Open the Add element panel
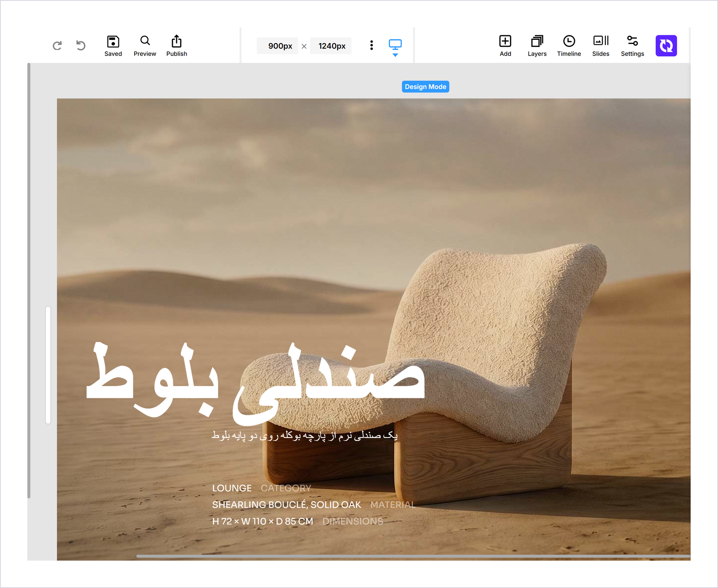This screenshot has height=588, width=718. click(505, 46)
